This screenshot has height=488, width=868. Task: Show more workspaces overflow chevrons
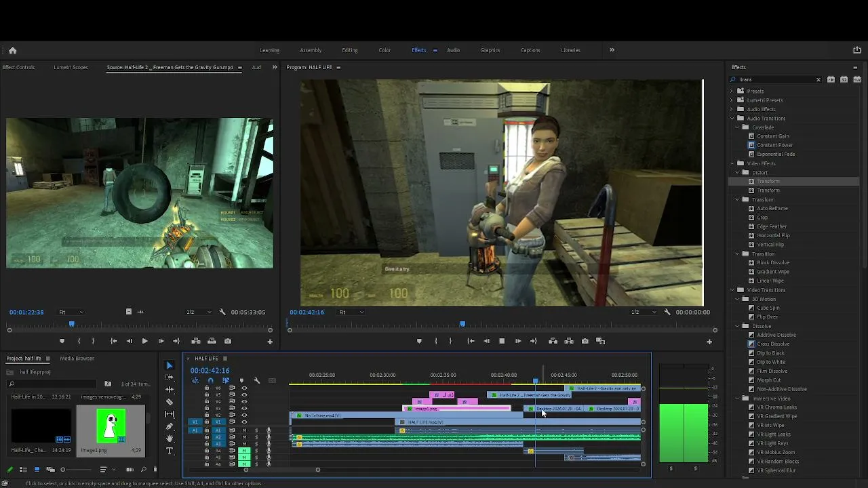click(x=612, y=49)
